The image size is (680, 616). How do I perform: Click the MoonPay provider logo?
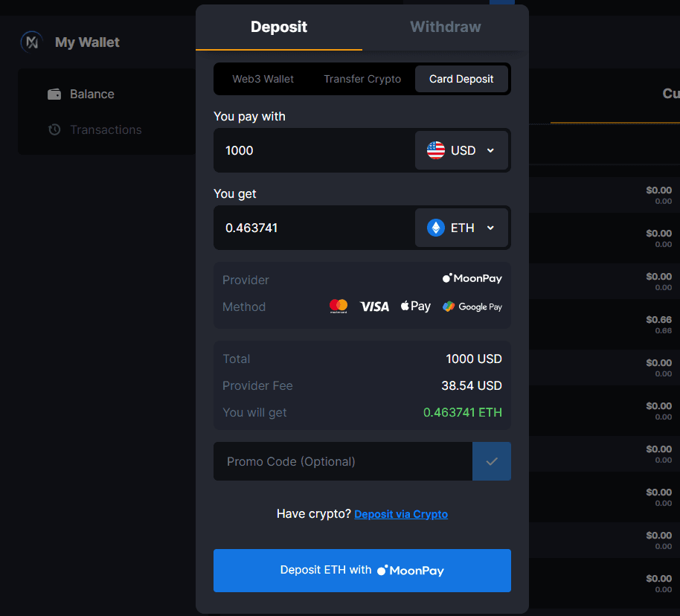click(472, 278)
